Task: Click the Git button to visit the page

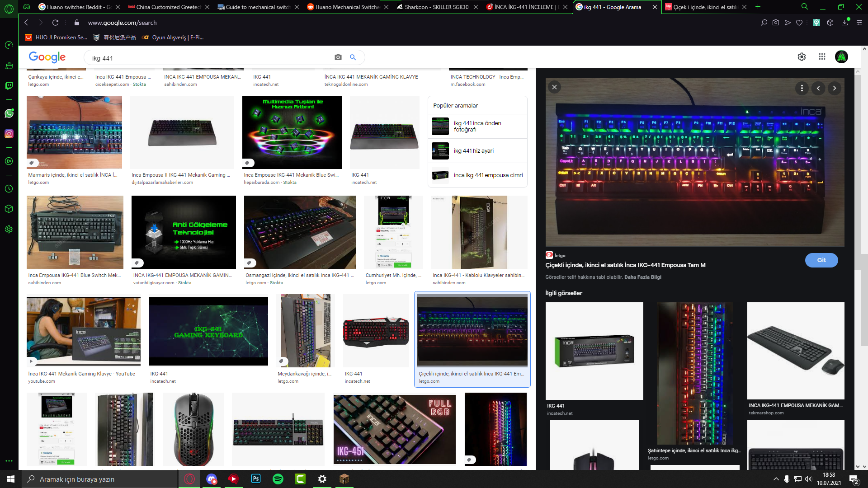Action: 821,260
